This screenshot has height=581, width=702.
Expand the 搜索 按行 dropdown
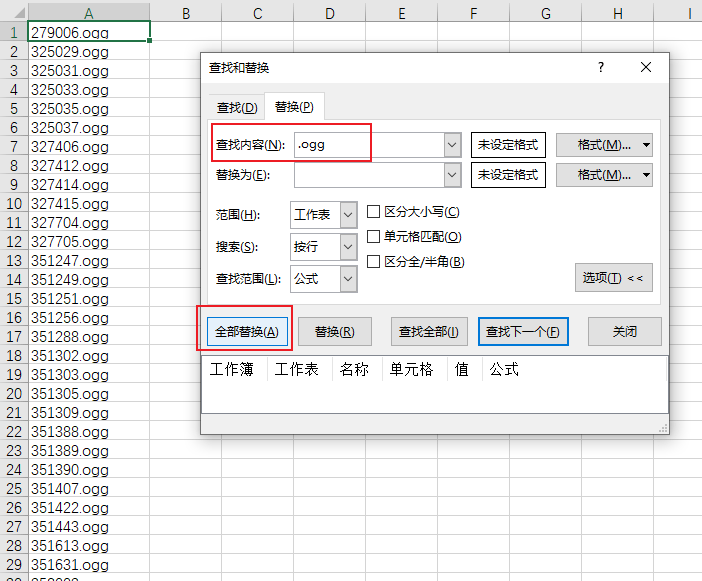348,247
